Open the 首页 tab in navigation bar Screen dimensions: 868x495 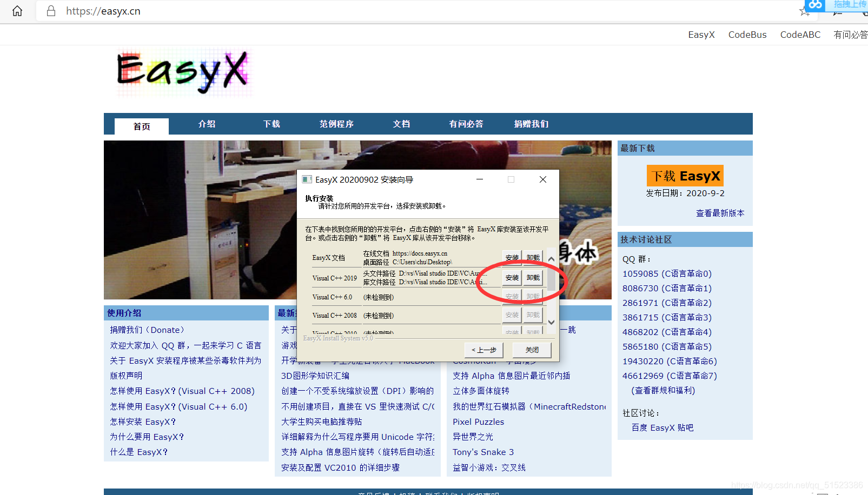(x=142, y=126)
